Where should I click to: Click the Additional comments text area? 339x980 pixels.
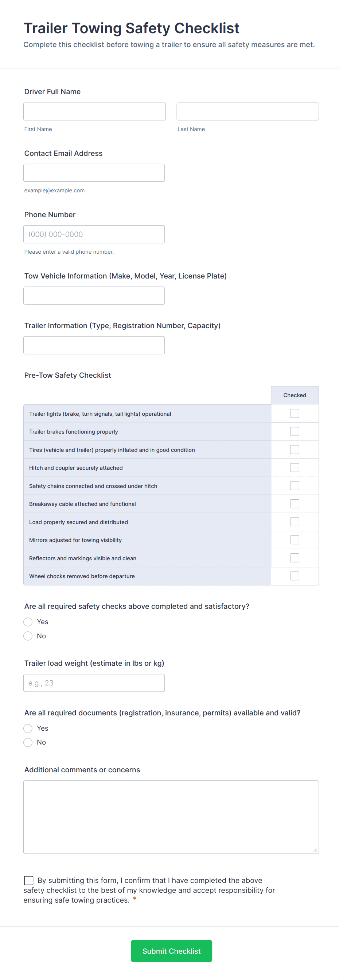(x=171, y=817)
